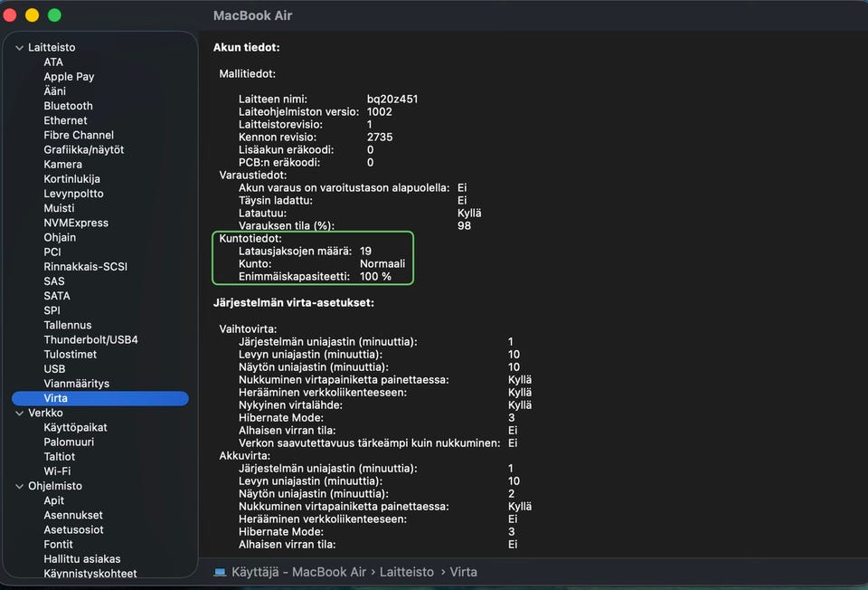Select NVMExpress in the sidebar
Screen dimensions: 868x590
pos(76,224)
